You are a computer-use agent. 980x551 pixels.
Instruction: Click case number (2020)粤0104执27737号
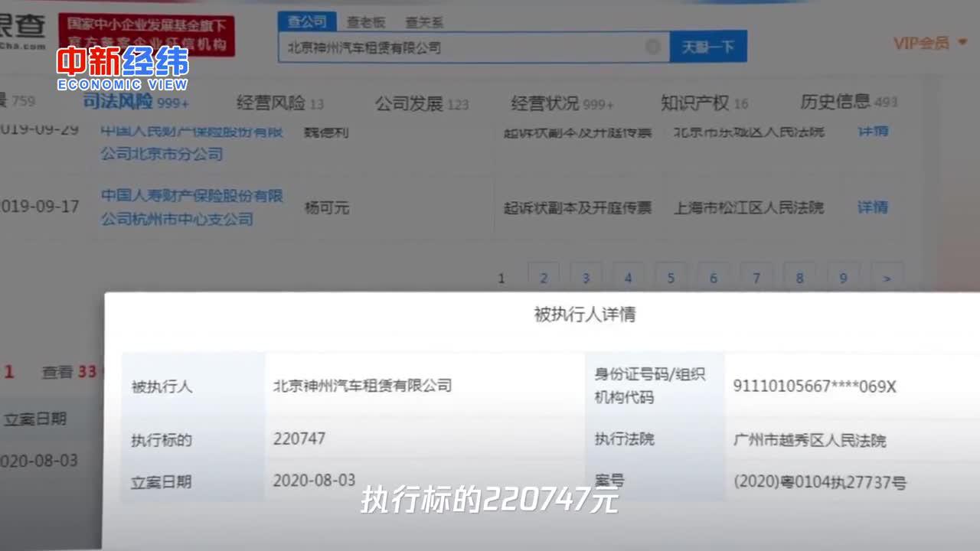click(x=820, y=483)
